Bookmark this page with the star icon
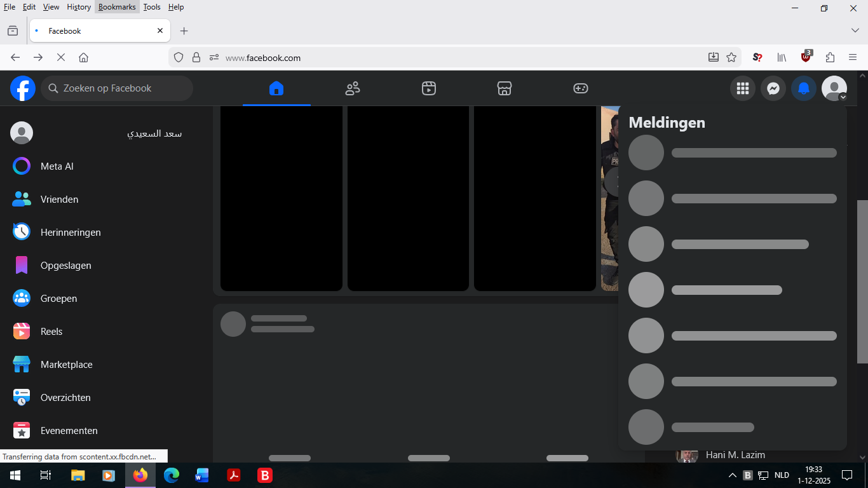 coord(731,57)
